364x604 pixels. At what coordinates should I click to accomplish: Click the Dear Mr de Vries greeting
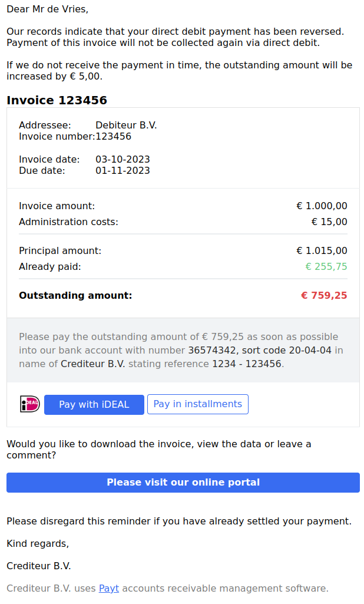(x=47, y=9)
